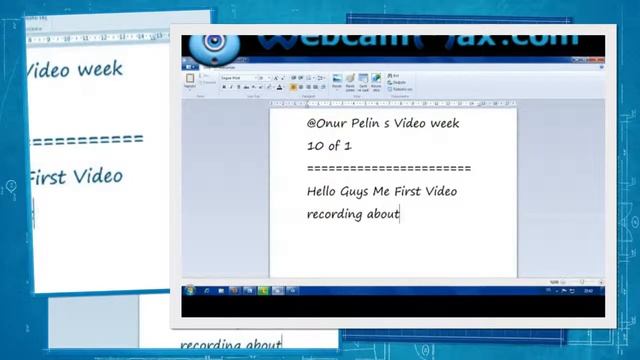Open the blue WordPad application menu button
Image resolution: width=640 pixels, height=360 pixels.
tap(190, 67)
